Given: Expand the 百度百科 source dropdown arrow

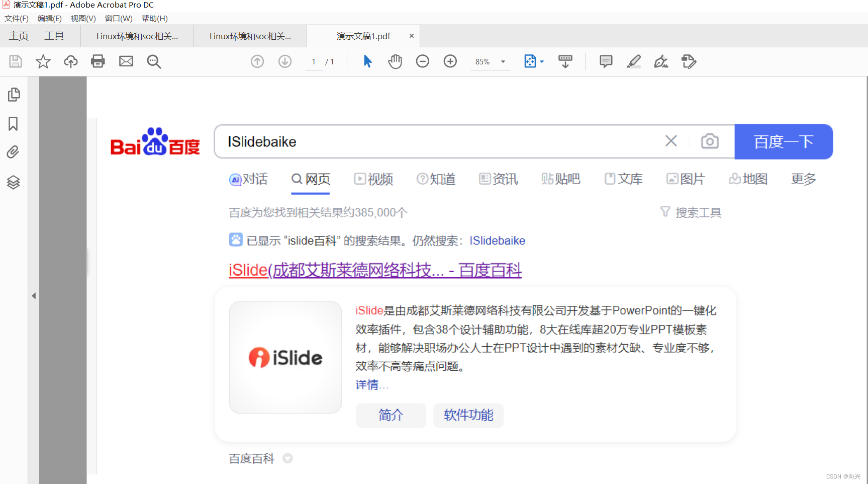Looking at the screenshot, I should 287,458.
